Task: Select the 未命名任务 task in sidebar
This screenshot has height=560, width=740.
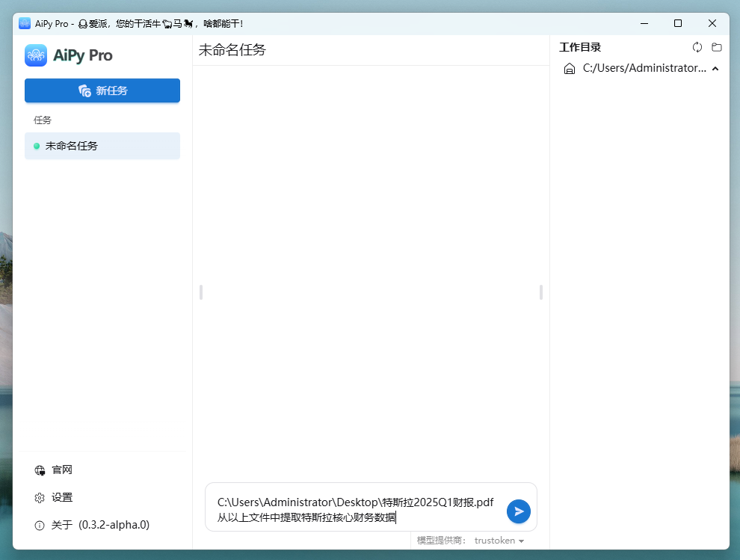Action: click(102, 146)
